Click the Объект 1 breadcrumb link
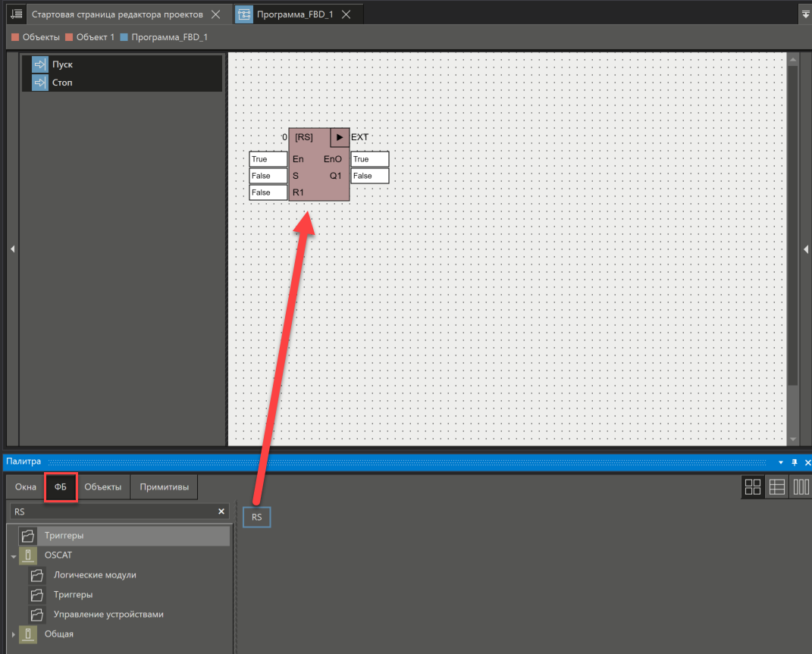The image size is (812, 654). [x=95, y=36]
